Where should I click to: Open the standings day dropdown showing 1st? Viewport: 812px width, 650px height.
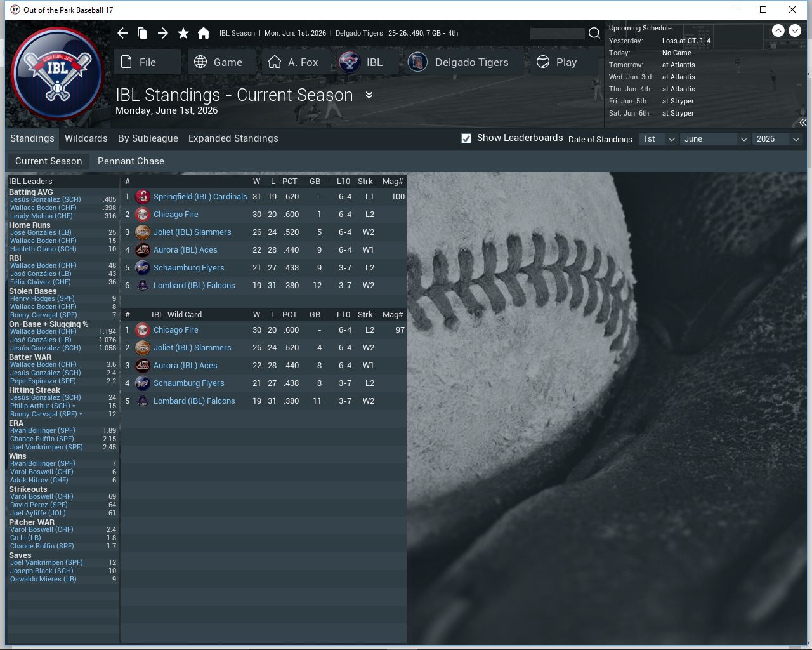point(657,138)
